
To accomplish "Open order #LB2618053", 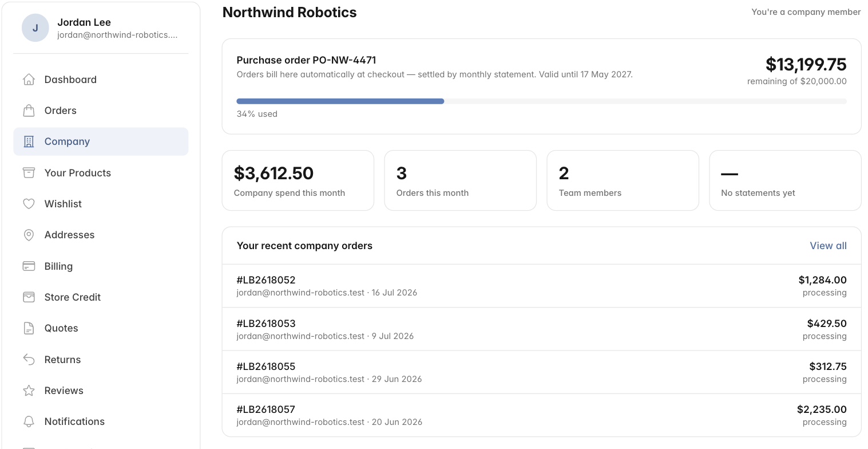I will 541,329.
